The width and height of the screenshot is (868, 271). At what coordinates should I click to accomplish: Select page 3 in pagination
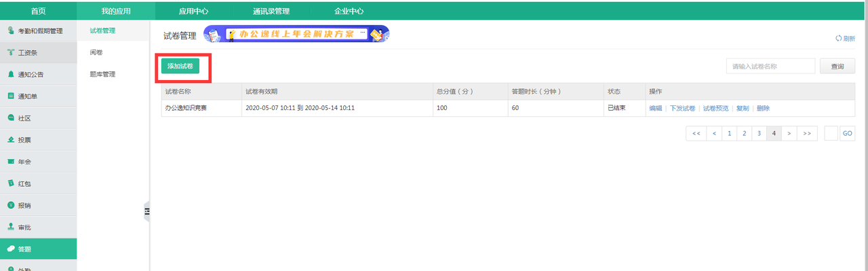point(759,133)
